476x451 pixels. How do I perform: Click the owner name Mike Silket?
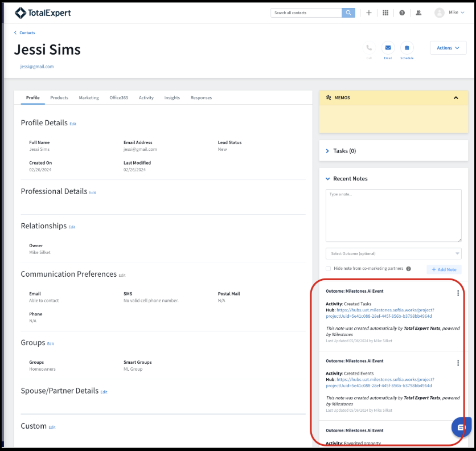pyautogui.click(x=40, y=252)
